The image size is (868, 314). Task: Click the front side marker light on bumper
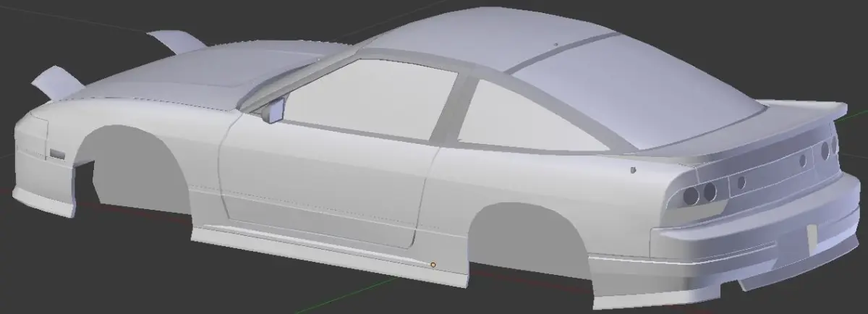tap(57, 154)
